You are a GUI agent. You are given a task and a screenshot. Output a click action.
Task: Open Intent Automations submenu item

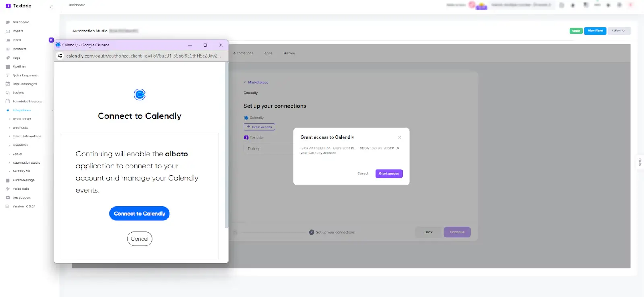(x=27, y=137)
